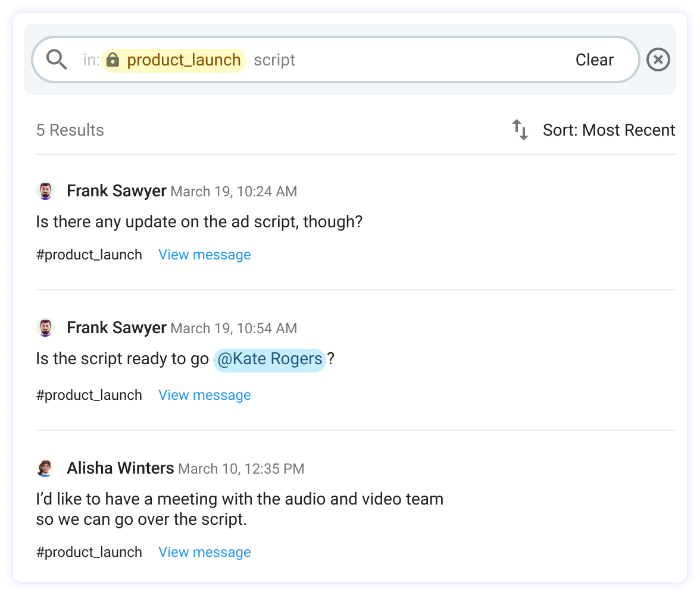Viewport: 700px width, 595px height.
Task: Click message 'I'd like to have a meeting'
Action: tap(240, 509)
